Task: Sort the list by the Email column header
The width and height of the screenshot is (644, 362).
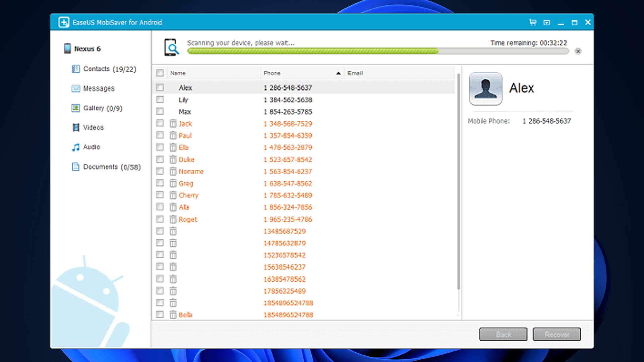Action: [399, 73]
